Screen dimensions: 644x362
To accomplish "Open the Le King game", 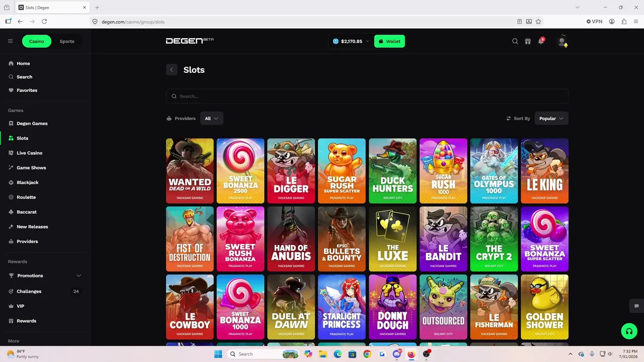I will click(x=544, y=171).
